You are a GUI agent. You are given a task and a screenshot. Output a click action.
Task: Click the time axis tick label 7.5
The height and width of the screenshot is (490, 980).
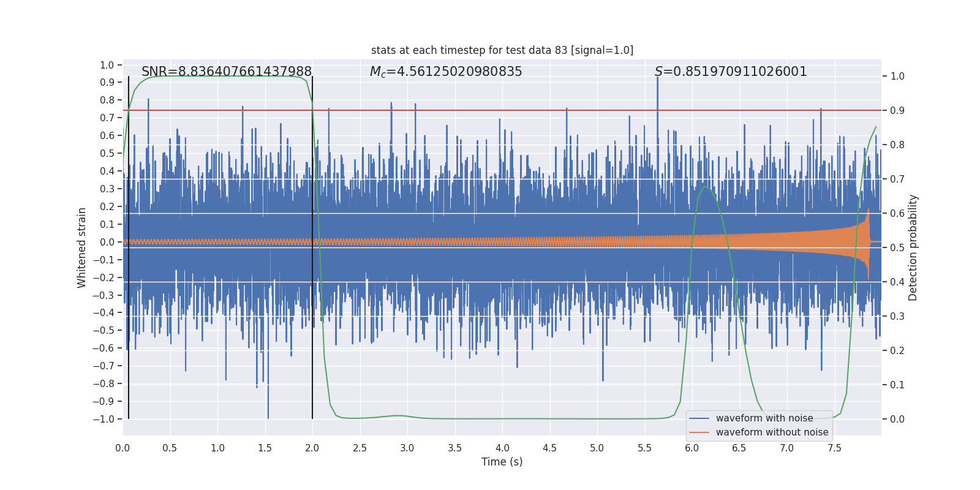tap(834, 448)
